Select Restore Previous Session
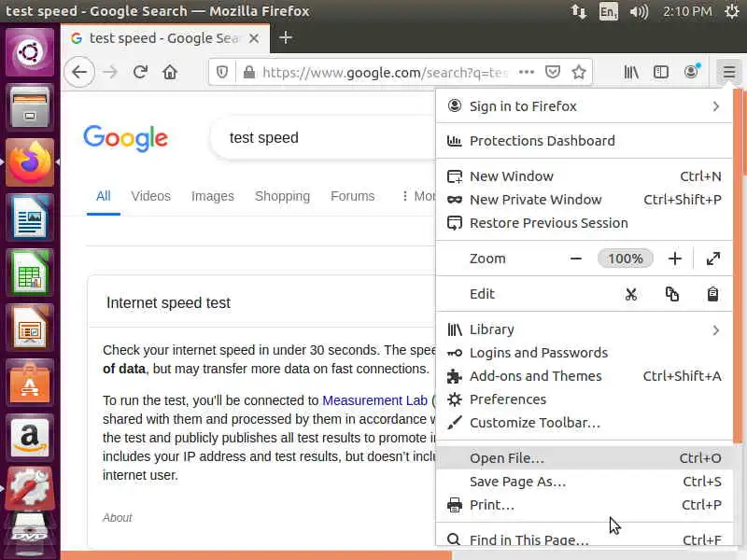 tap(585, 223)
